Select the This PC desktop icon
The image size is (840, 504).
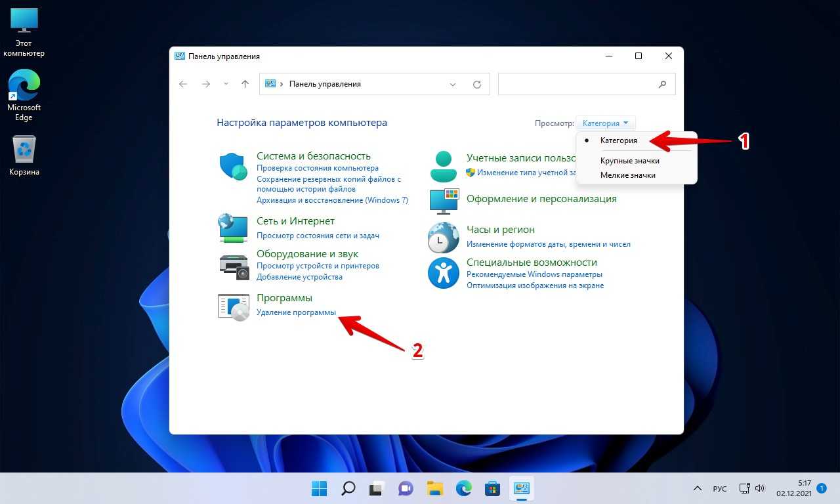24,31
